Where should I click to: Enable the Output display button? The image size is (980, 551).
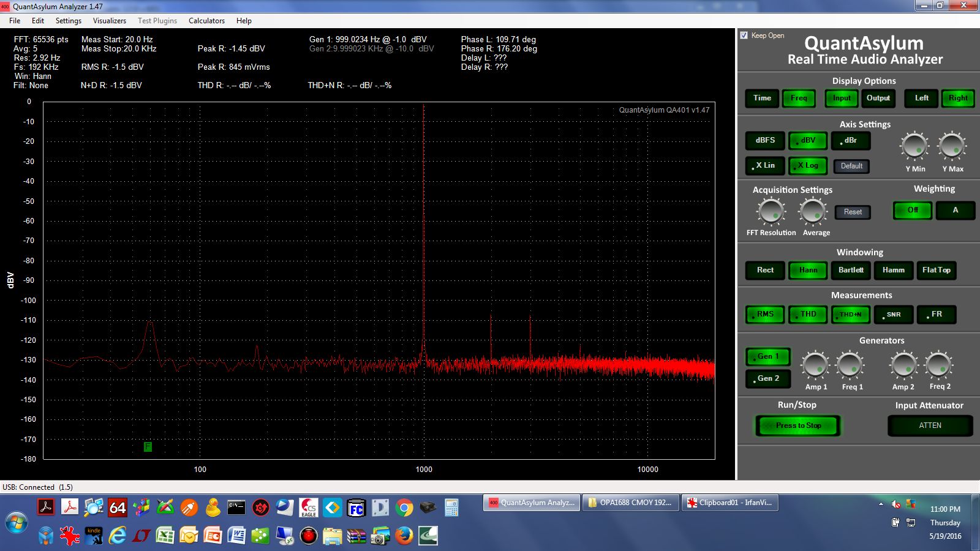[x=878, y=98]
